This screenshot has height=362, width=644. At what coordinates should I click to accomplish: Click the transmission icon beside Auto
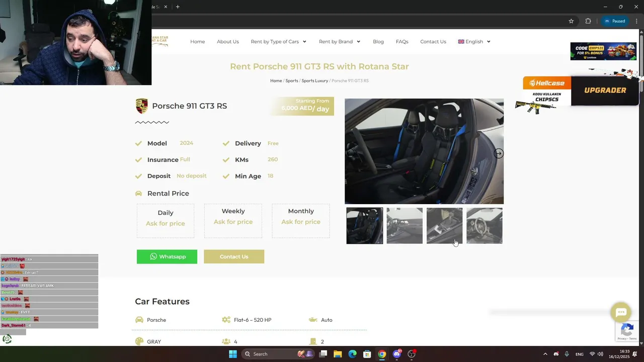tap(313, 320)
